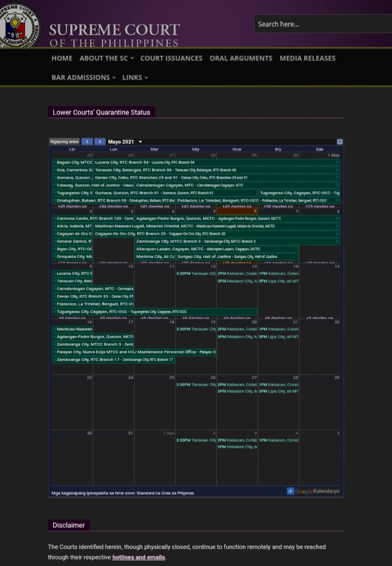This screenshot has width=392, height=566.
Task: Click the Search here input field
Action: (321, 24)
